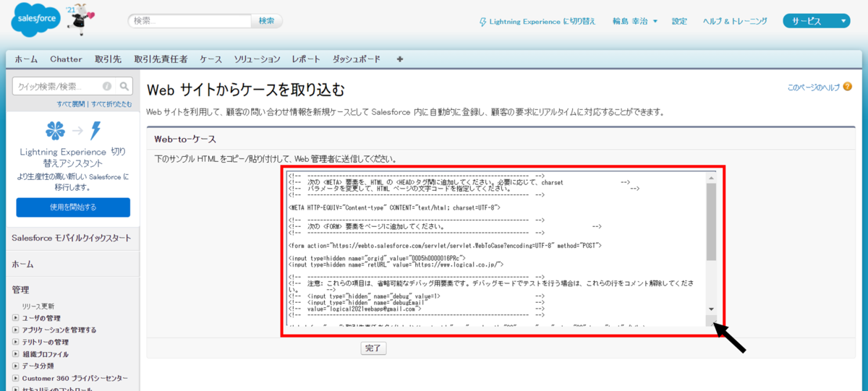Image resolution: width=868 pixels, height=391 pixels.
Task: Click the 完了 button
Action: [x=373, y=348]
